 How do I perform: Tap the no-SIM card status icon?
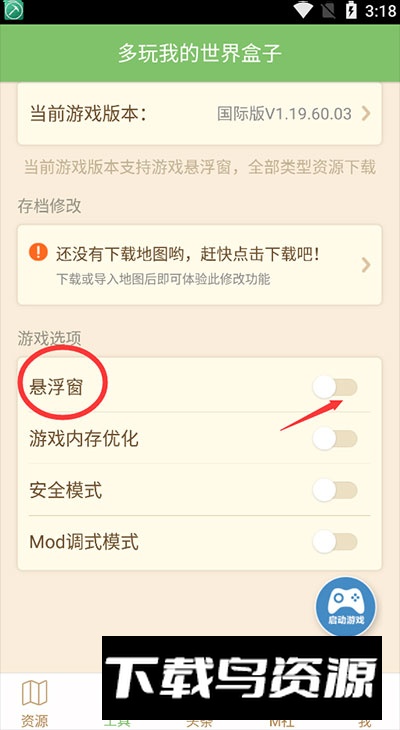pyautogui.click(x=328, y=10)
